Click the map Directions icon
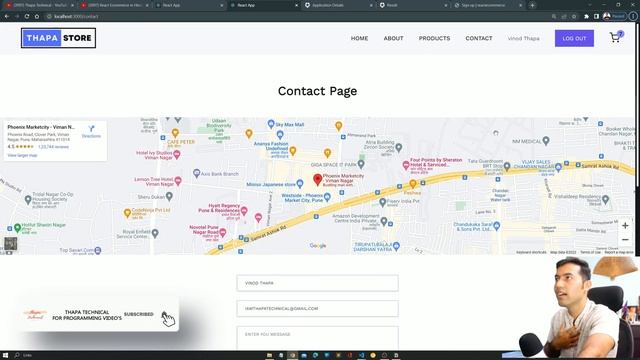This screenshot has height=360, width=640. [91, 129]
